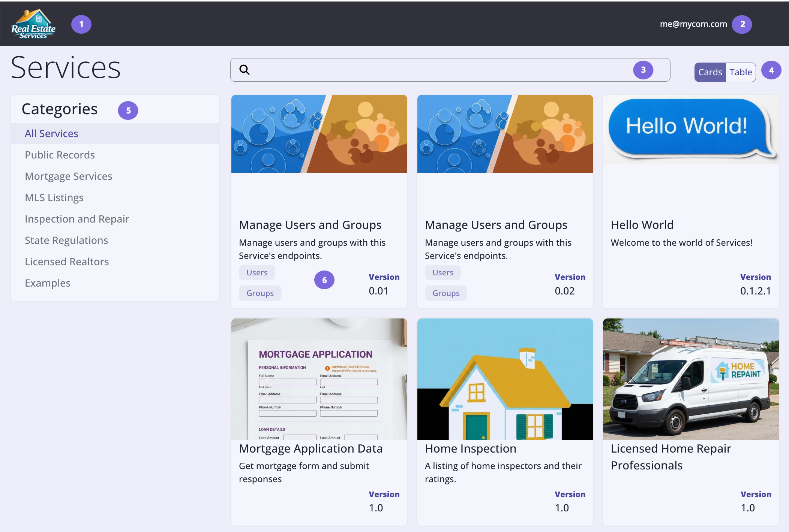
Task: Select All Services category
Action: click(x=51, y=134)
